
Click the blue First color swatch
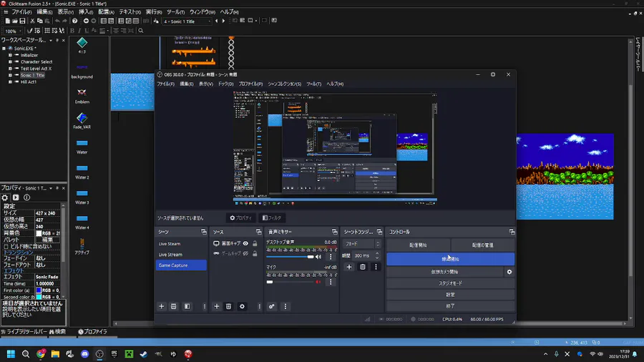point(39,290)
